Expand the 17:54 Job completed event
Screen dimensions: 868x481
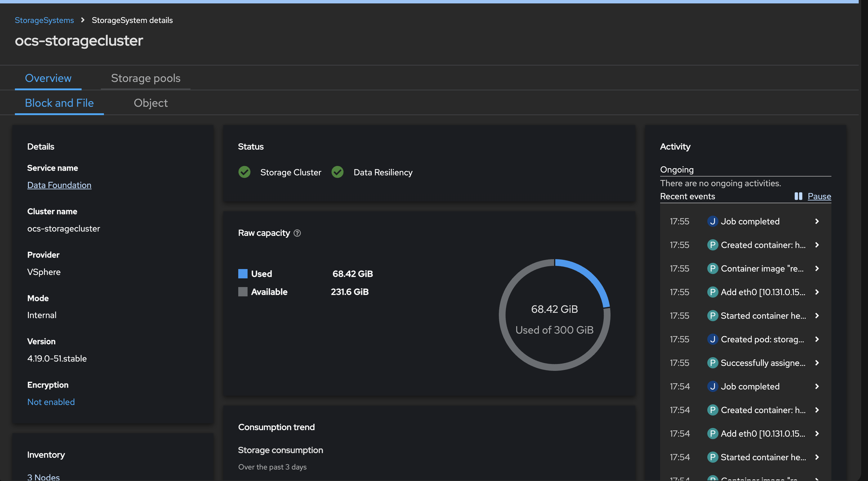point(817,387)
